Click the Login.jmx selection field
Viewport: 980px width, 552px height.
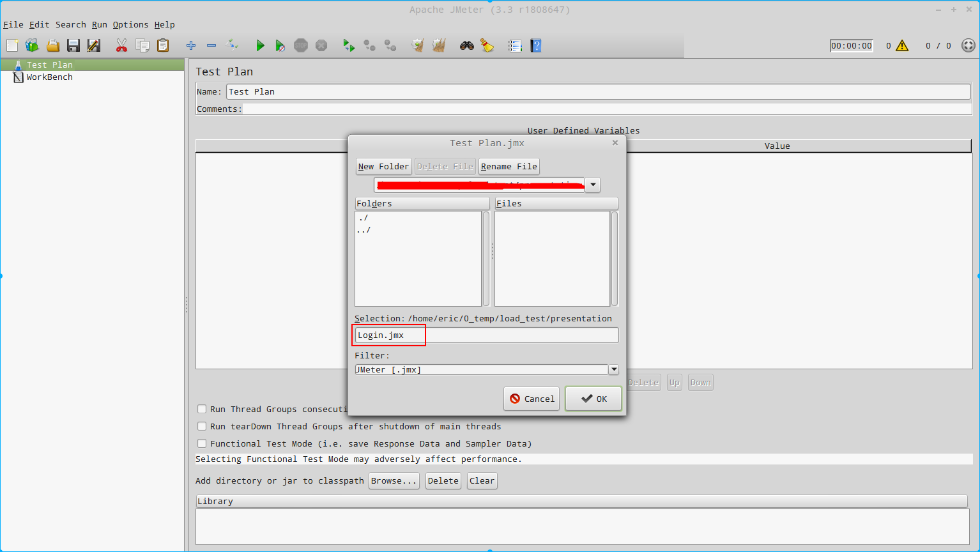(487, 335)
